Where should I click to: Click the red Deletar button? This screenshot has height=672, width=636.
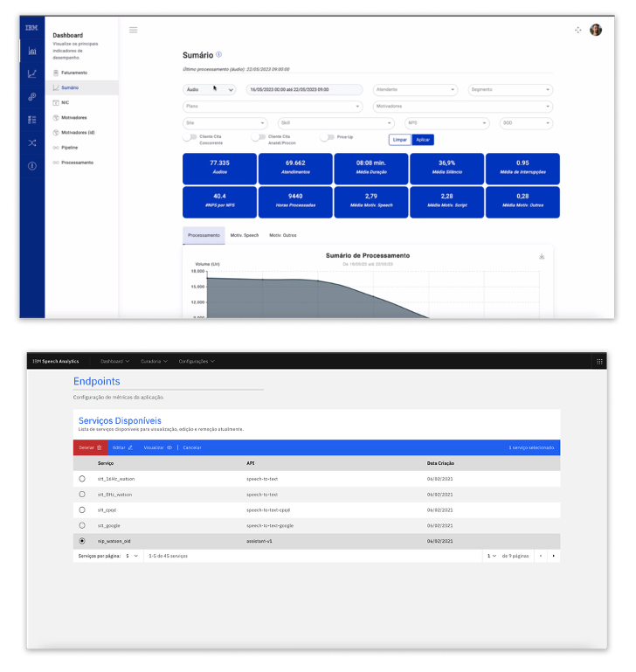90,447
